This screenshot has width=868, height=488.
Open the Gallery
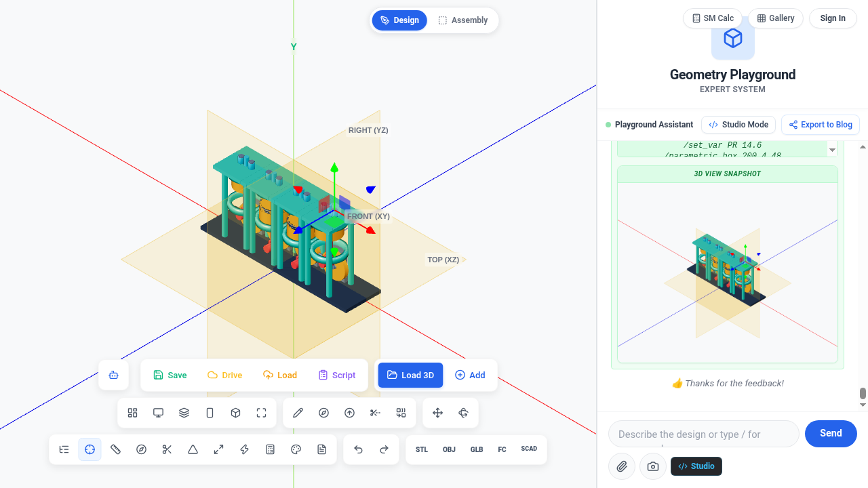click(776, 18)
